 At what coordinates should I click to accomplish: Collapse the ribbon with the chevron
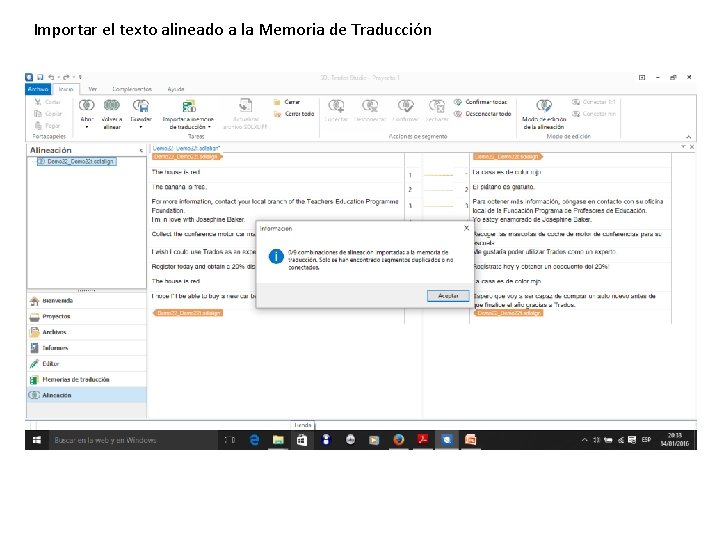688,137
